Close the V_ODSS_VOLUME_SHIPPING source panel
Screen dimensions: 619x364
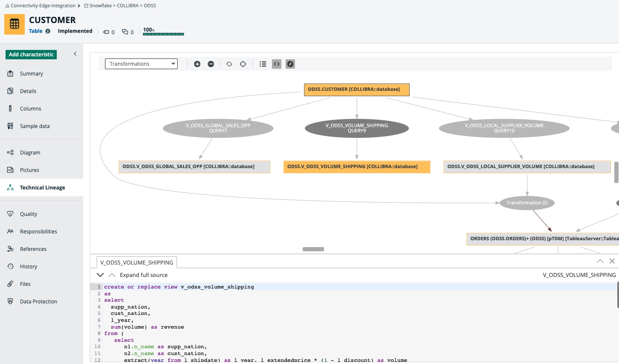tap(612, 261)
